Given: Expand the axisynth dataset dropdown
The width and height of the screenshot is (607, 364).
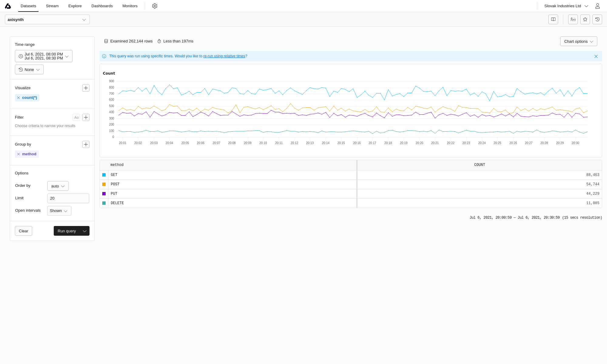Looking at the screenshot, I should [47, 19].
